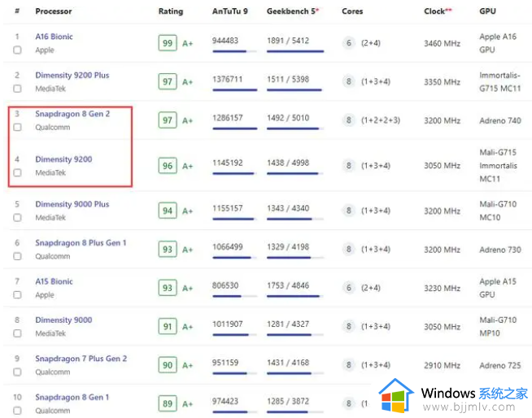
Task: Open the Dimensity 9200 Plus link
Action: point(72,76)
